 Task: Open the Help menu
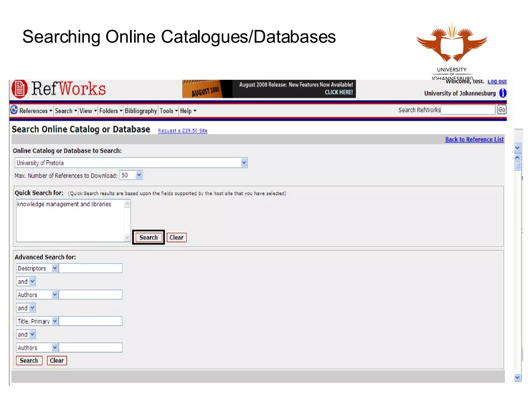tap(188, 111)
